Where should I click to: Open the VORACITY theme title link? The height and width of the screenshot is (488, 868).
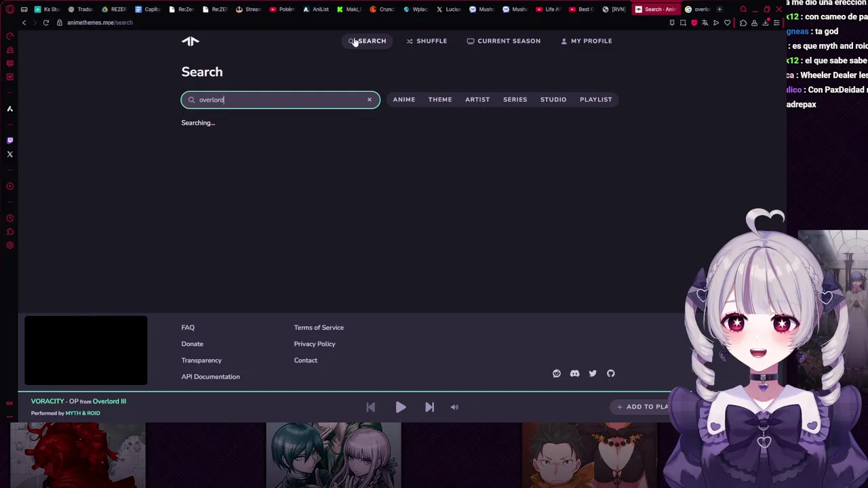(x=47, y=401)
